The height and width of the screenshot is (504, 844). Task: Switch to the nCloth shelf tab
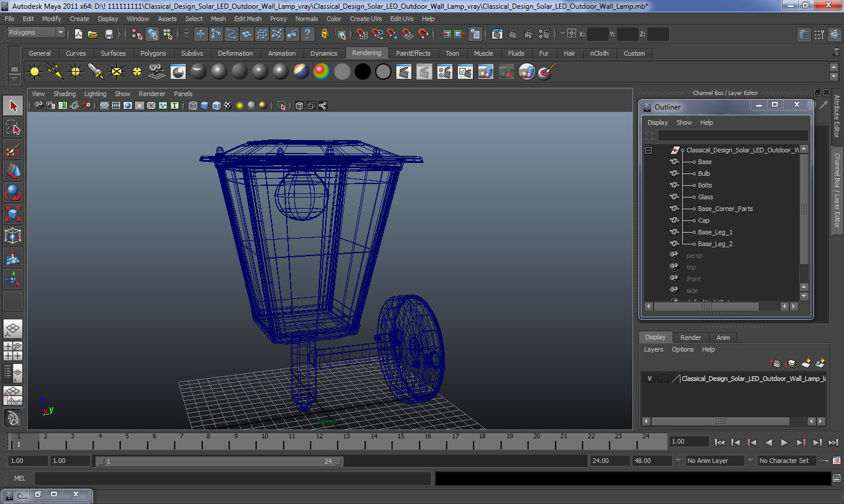click(x=599, y=53)
